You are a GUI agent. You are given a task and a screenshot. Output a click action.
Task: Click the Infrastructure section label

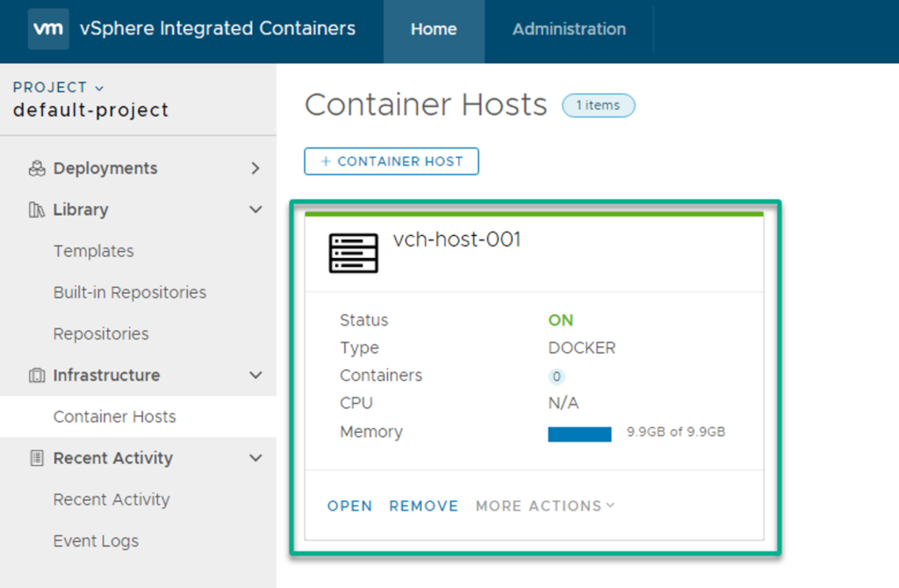(106, 376)
